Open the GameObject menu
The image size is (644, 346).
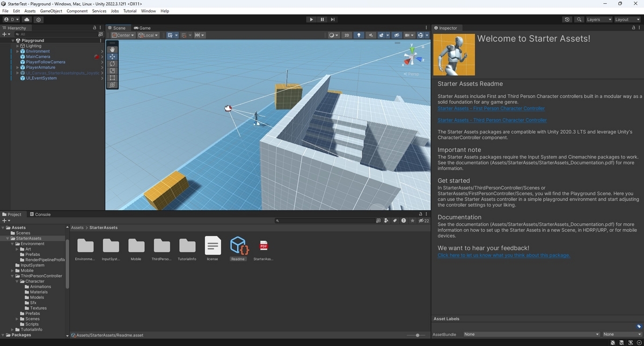pos(51,11)
